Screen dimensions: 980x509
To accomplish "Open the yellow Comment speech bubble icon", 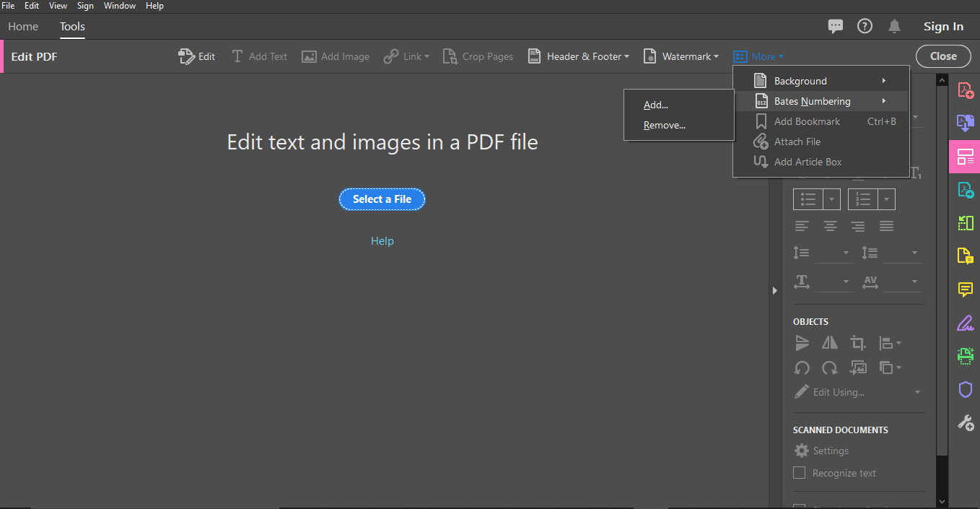I will point(965,290).
